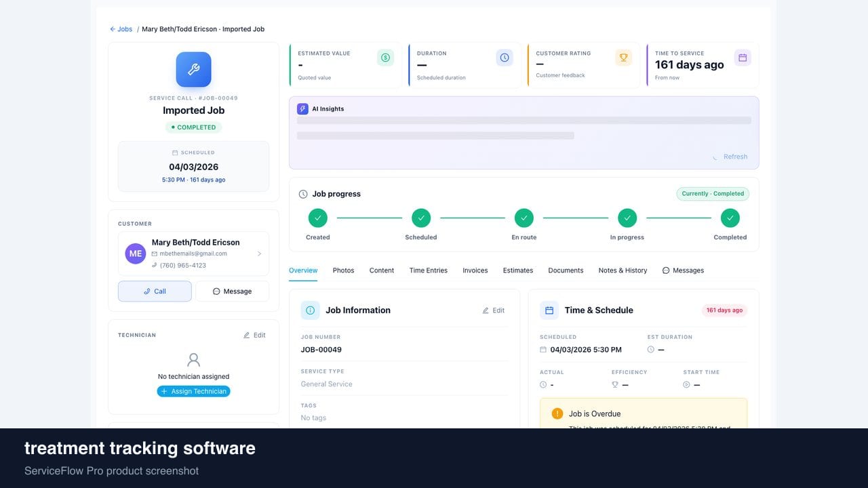Open the Content tab

pyautogui.click(x=382, y=270)
